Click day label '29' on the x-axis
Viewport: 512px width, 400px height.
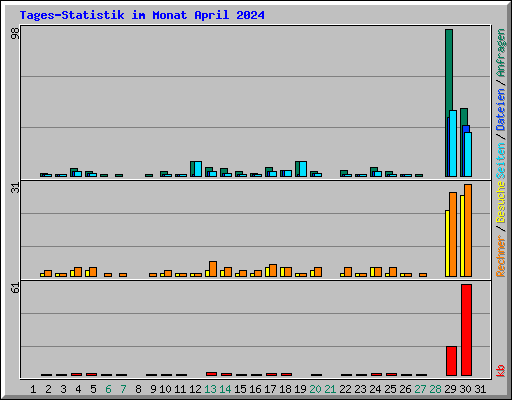tap(450, 389)
